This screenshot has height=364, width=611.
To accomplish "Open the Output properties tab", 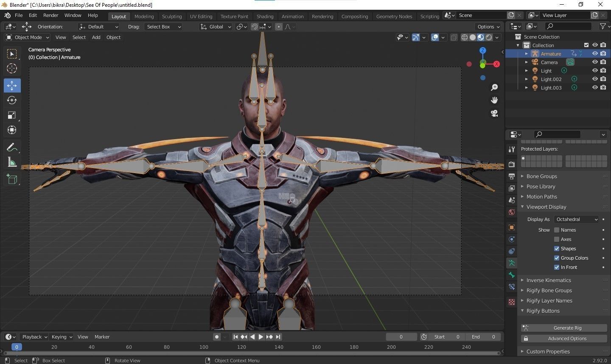I will click(x=512, y=176).
